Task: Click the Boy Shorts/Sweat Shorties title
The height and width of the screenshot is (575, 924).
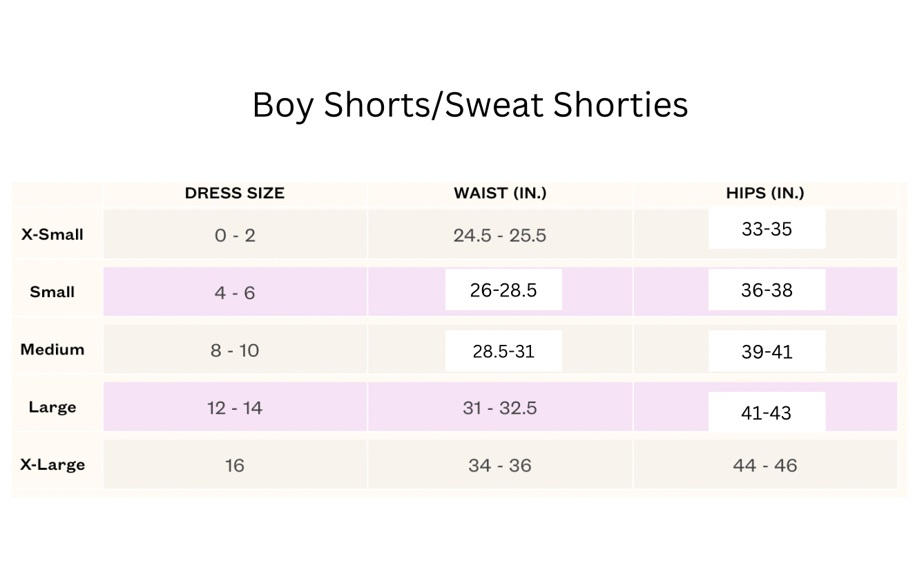Action: tap(470, 106)
